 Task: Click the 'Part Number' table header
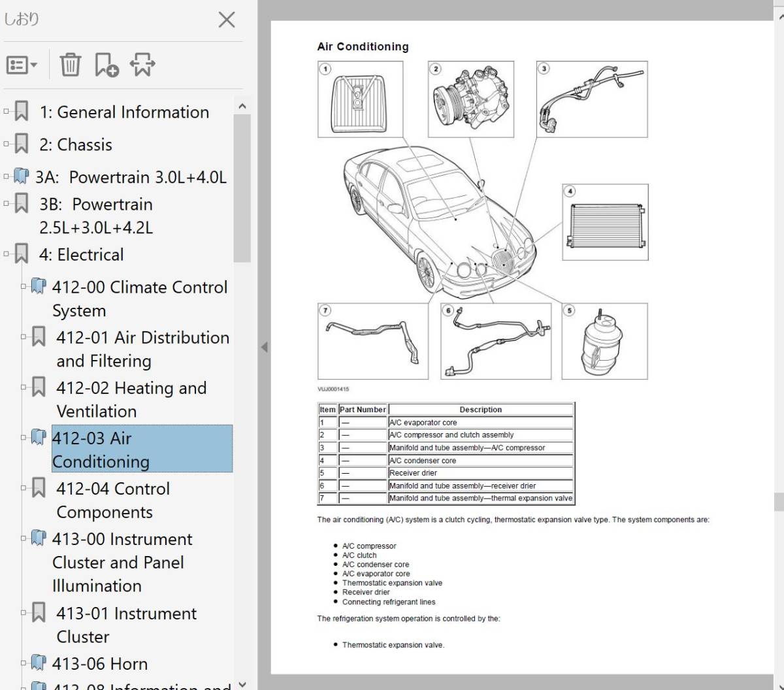pyautogui.click(x=363, y=410)
